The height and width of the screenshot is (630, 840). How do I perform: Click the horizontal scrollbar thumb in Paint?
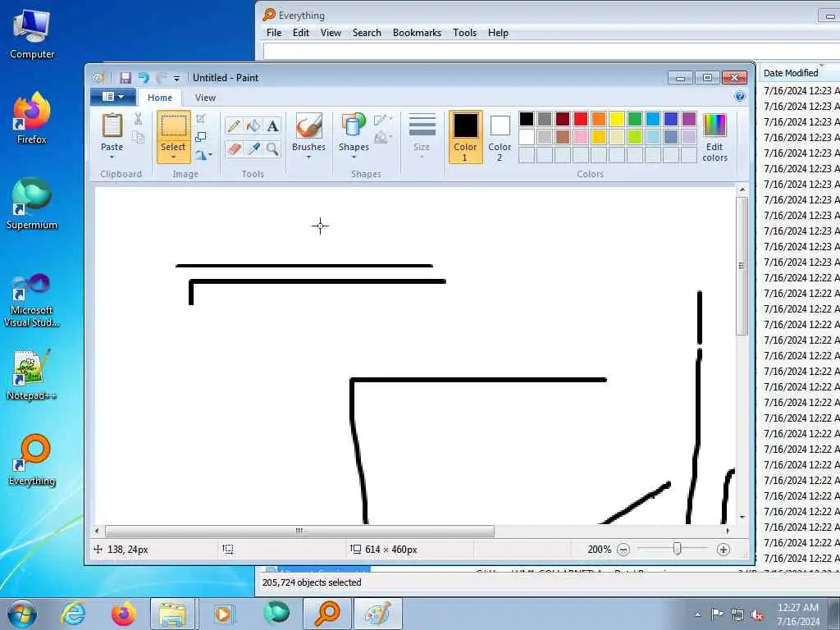299,531
